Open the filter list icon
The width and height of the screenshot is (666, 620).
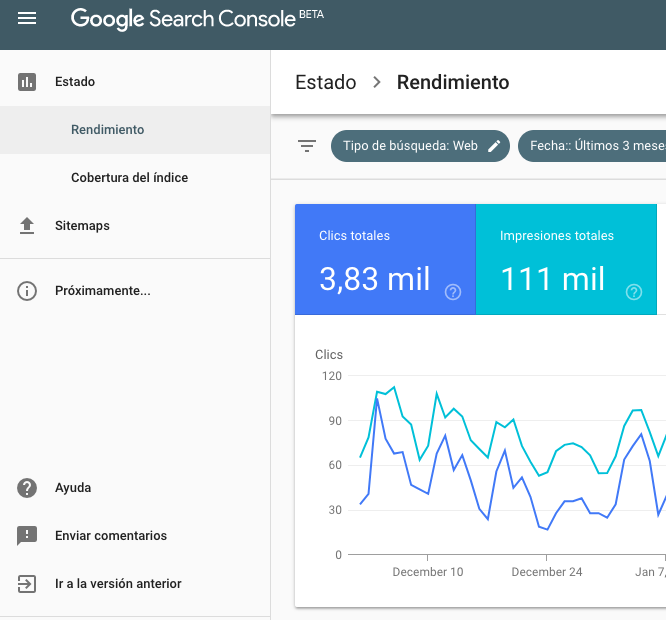click(307, 146)
